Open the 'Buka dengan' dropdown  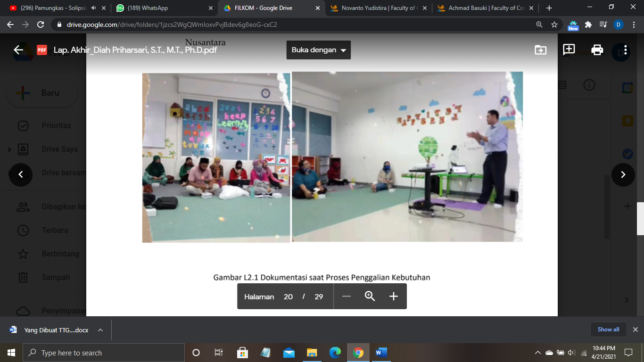[x=319, y=50]
